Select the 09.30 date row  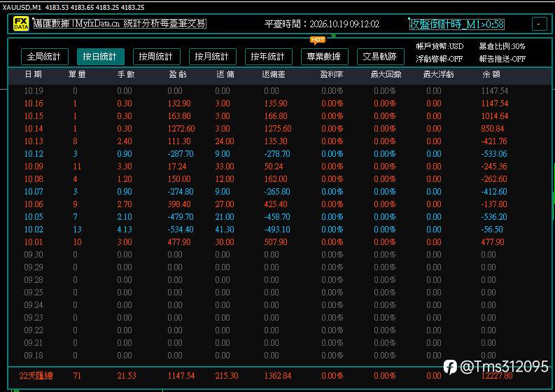pyautogui.click(x=280, y=255)
